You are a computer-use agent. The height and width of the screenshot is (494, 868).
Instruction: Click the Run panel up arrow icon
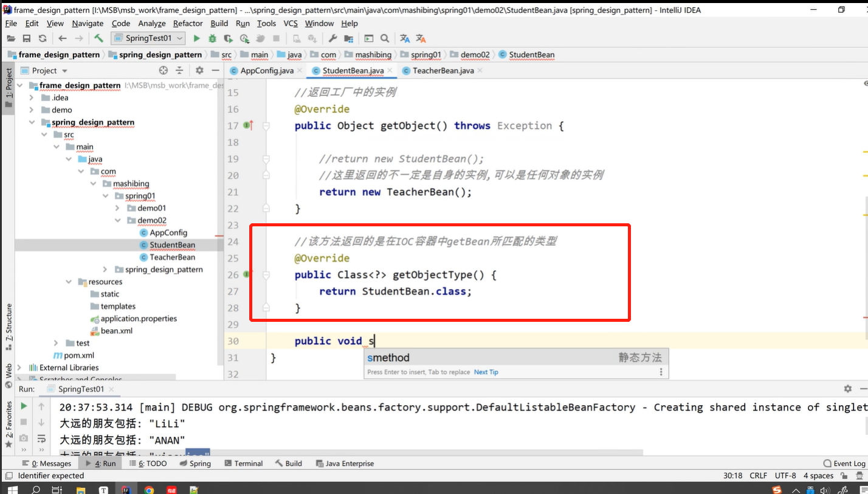(x=41, y=406)
